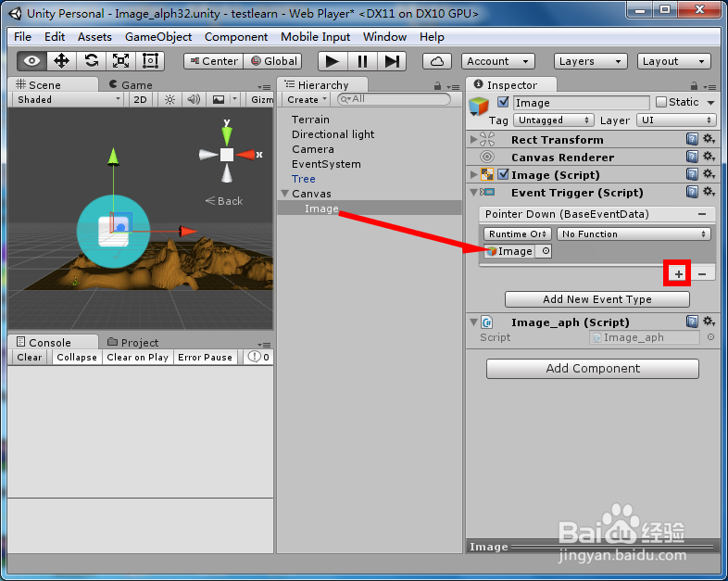Open Event Trigger gear settings menu

pyautogui.click(x=709, y=192)
